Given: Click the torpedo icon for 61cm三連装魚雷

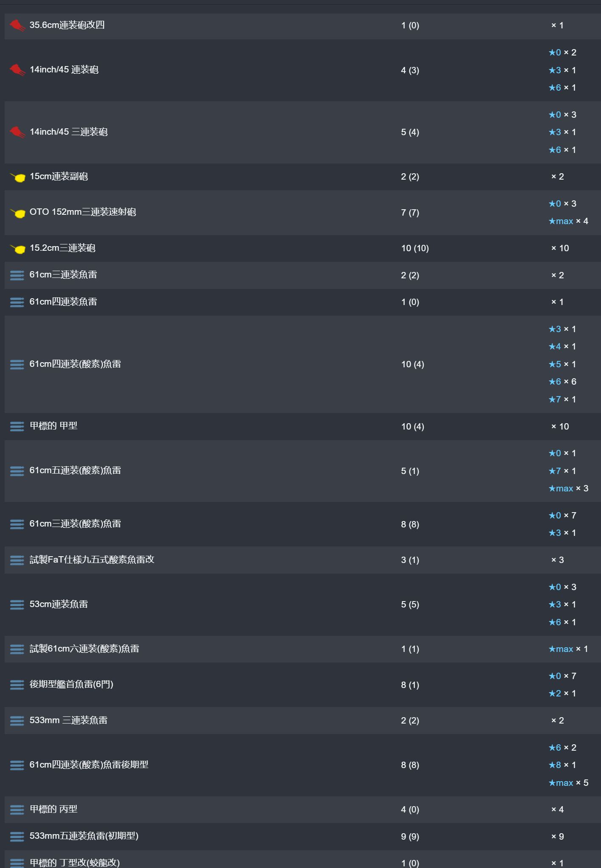Looking at the screenshot, I should pos(17,275).
